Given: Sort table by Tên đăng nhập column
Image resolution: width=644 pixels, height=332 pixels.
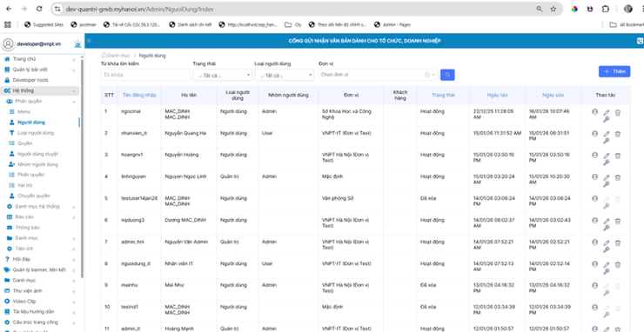Looking at the screenshot, I should coord(139,96).
